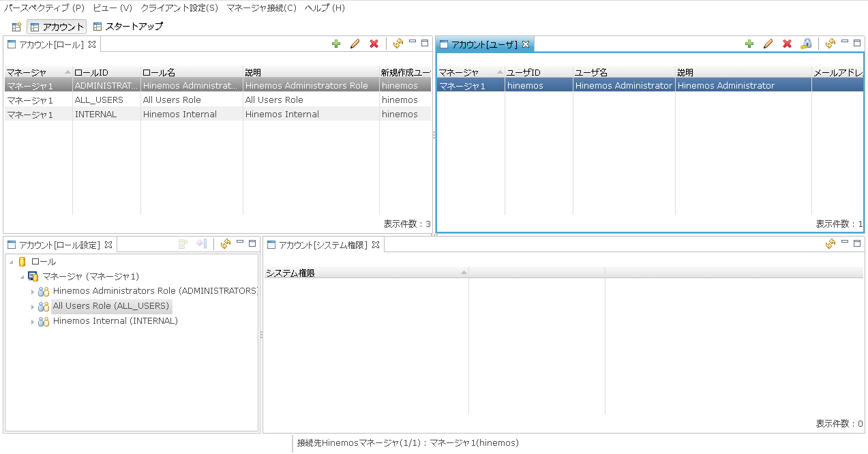Close the アカウント[システム権限] tab
Viewport: 868px width, 454px height.
point(375,245)
